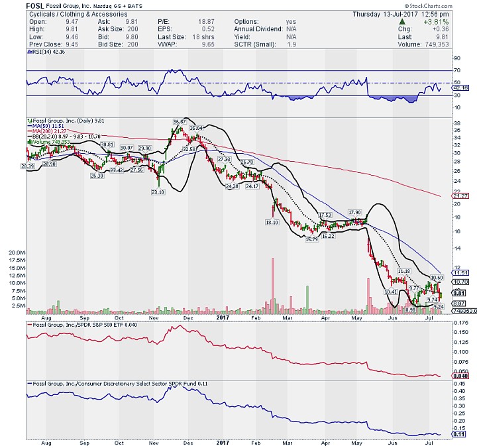Screen dimensions: 477x448
Task: Click the green up-arrow change indicator
Action: click(x=402, y=22)
